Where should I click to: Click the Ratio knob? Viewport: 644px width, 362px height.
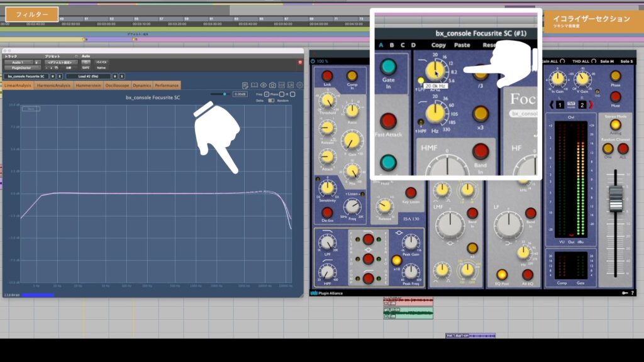pos(352,111)
